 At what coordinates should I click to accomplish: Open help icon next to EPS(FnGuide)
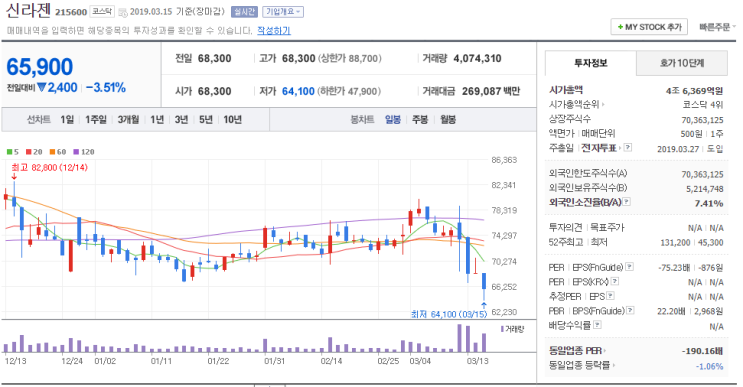click(629, 267)
